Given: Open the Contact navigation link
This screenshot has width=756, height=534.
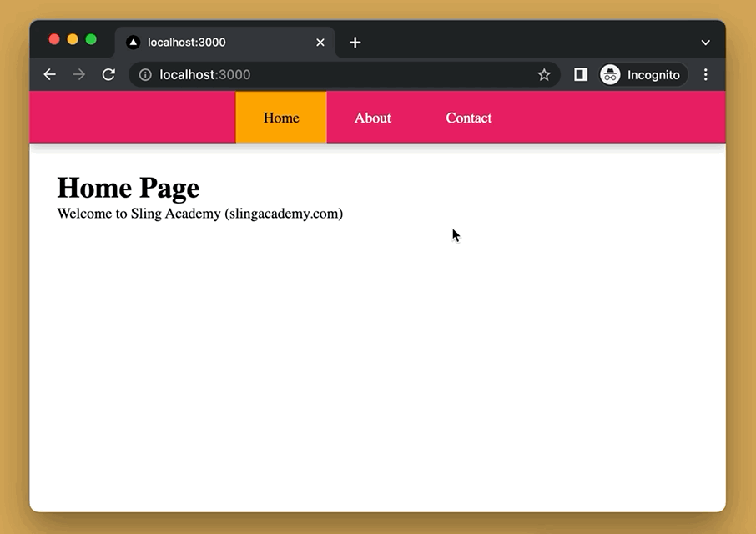Looking at the screenshot, I should point(469,118).
